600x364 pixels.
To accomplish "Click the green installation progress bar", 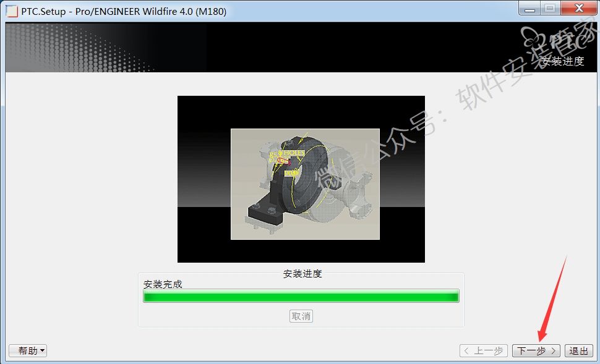I will pos(301,297).
